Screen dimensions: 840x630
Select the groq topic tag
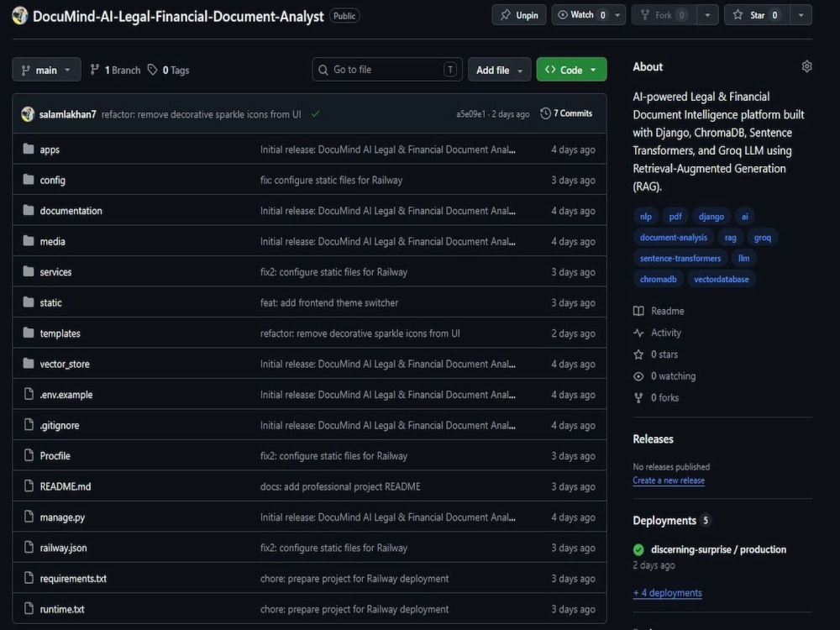(x=763, y=238)
